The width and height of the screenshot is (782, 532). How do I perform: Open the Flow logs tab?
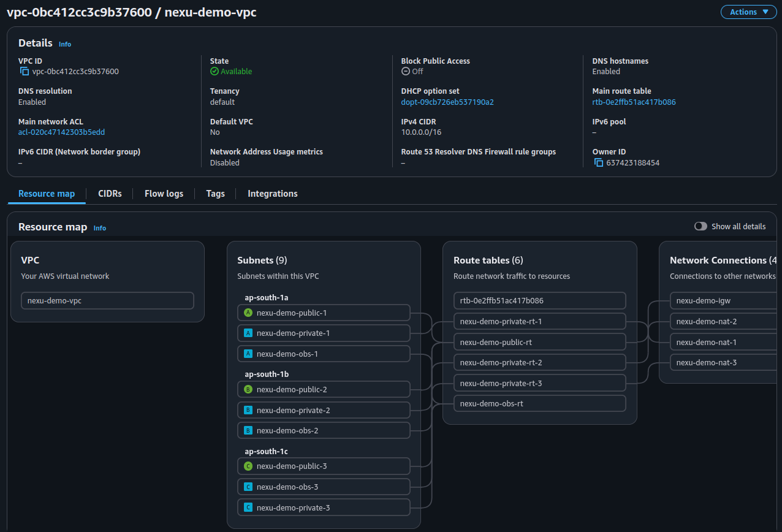164,193
